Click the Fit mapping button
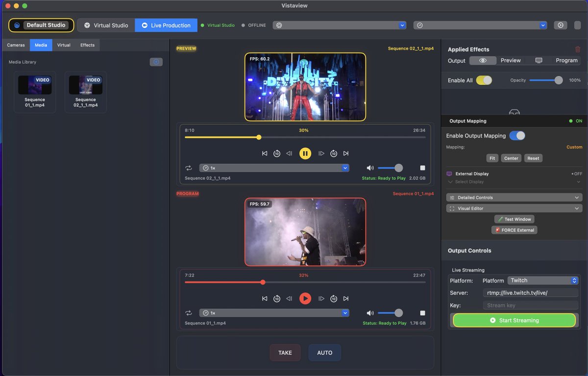Viewport: 588px width, 376px height. pyautogui.click(x=492, y=158)
